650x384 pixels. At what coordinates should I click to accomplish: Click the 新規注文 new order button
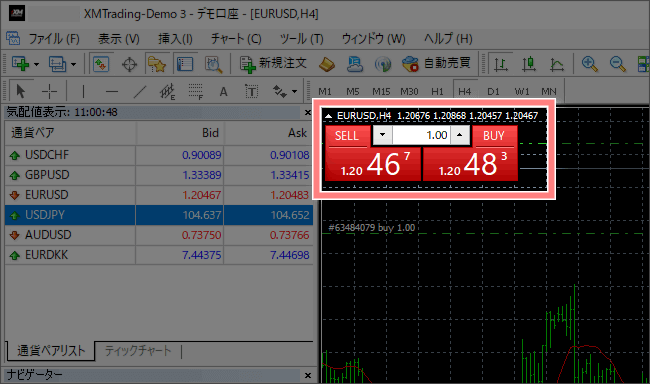[273, 64]
